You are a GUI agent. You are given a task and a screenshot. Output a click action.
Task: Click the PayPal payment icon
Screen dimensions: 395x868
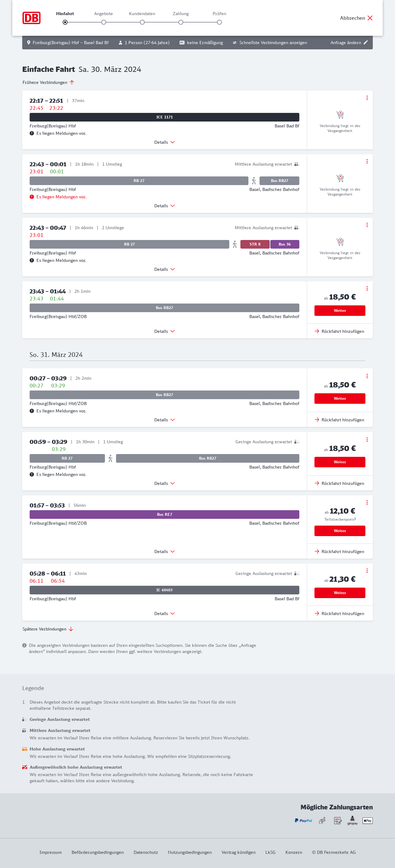click(303, 820)
